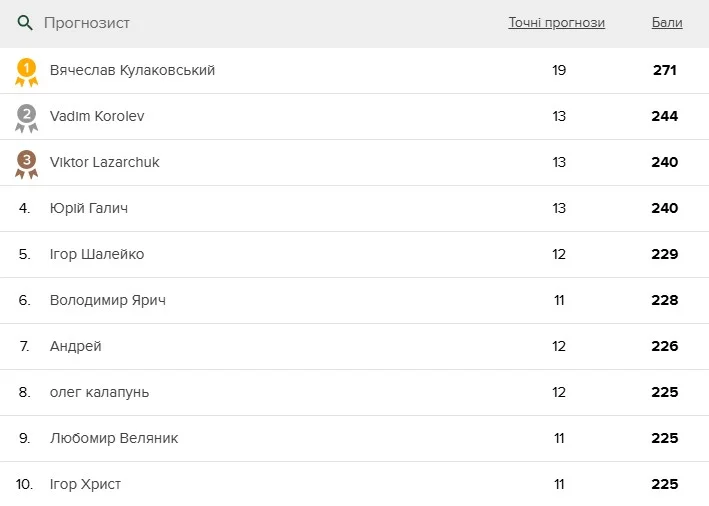Open Володимир Ярич's entry
This screenshot has width=709, height=506.
click(x=108, y=300)
